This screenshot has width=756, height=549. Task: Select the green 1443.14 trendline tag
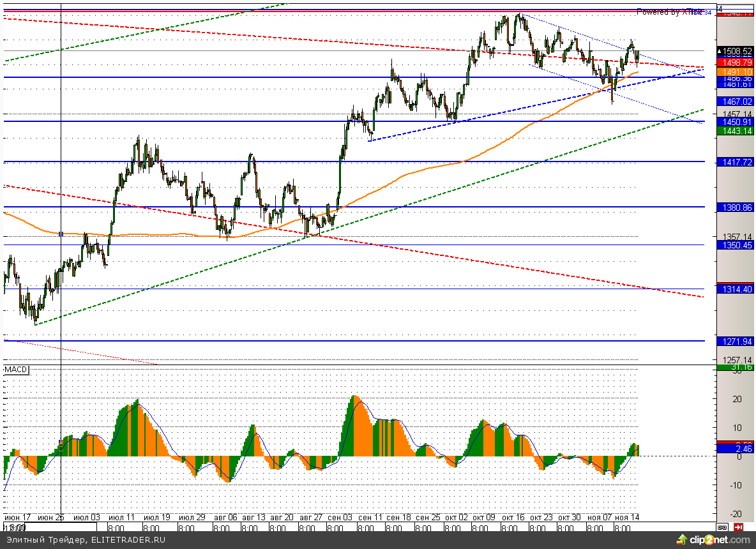coord(735,131)
